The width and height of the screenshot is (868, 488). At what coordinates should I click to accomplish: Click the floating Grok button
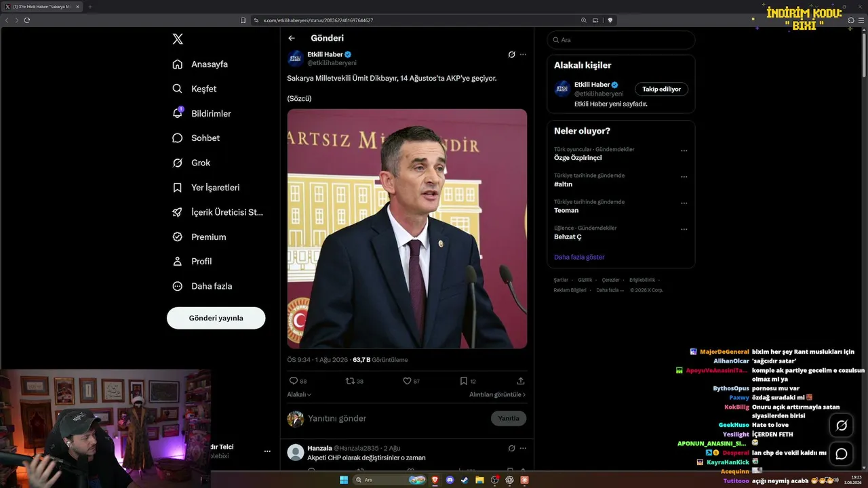coord(842,426)
